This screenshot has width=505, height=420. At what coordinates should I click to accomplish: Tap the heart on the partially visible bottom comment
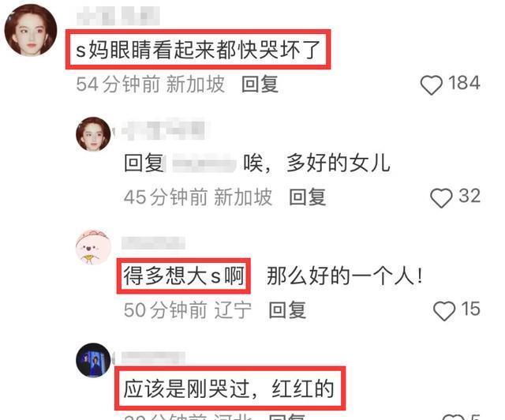click(454, 417)
